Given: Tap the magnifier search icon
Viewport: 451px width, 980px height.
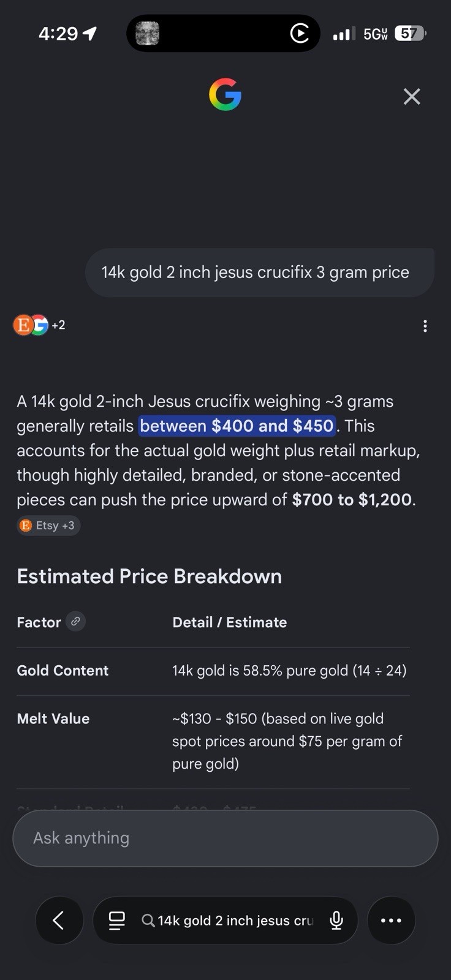Looking at the screenshot, I should click(x=148, y=920).
